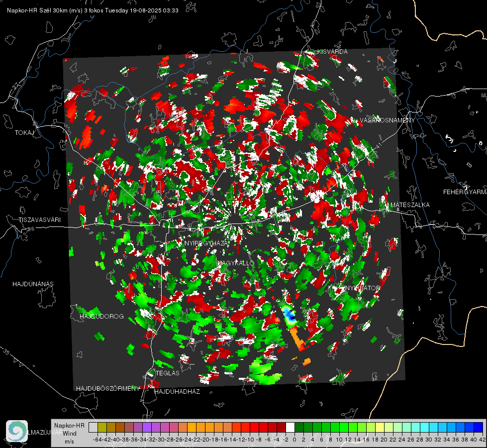Image resolution: width=487 pixels, height=448 pixels.
Task: Pick the cyan swatch between 28 and 30
Action: click(x=424, y=427)
